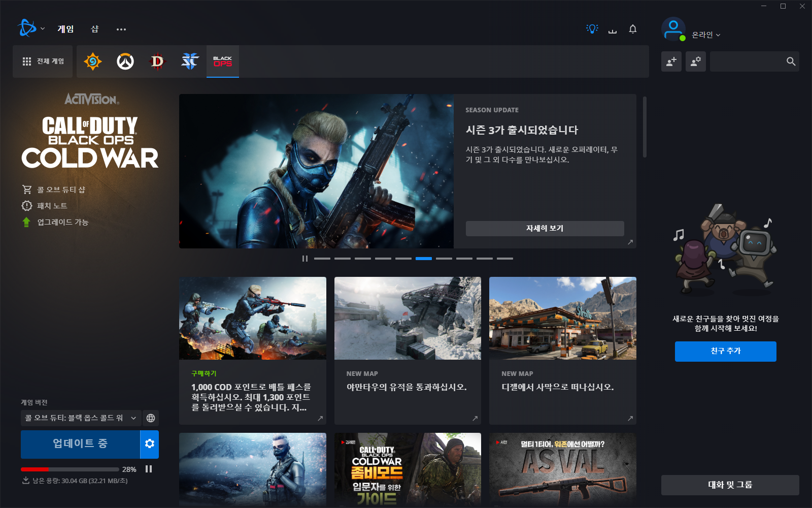Select the Overwatch game icon
The width and height of the screenshot is (812, 508).
pos(125,61)
